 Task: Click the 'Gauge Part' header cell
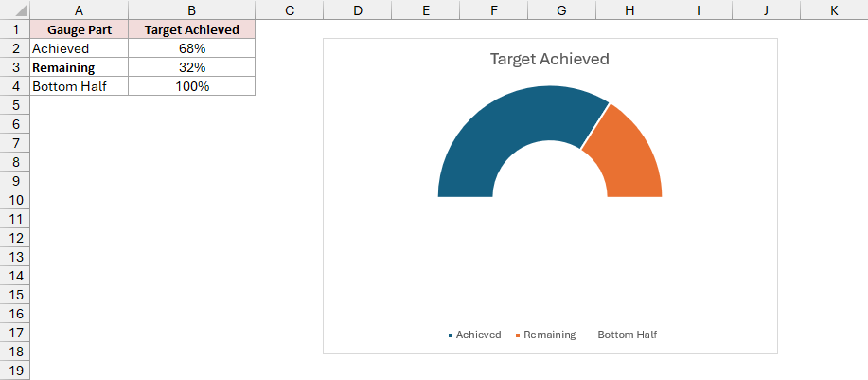pos(80,29)
